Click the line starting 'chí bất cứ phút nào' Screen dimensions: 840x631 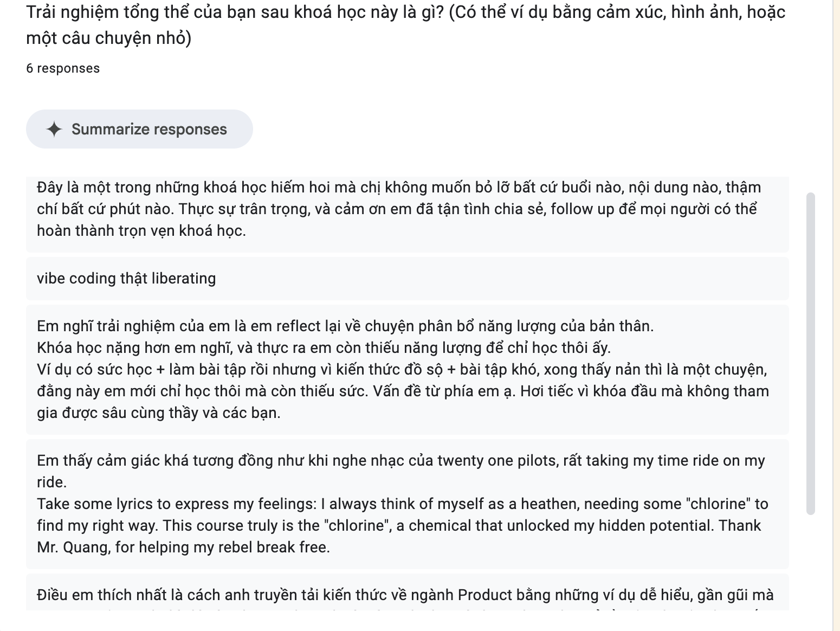pyautogui.click(x=397, y=209)
